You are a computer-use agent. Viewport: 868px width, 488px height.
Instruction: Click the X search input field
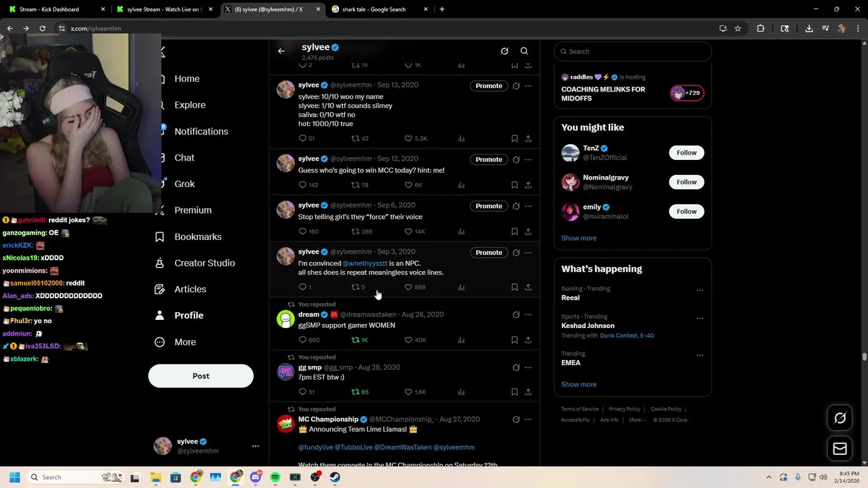point(633,52)
